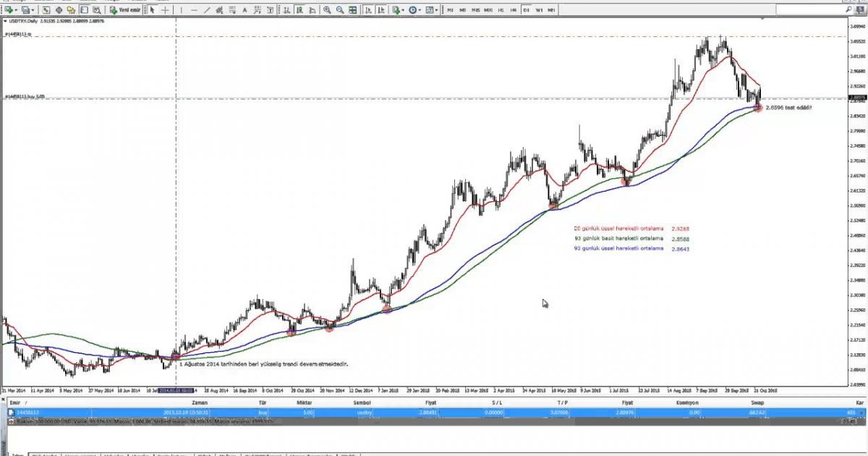The height and width of the screenshot is (456, 868).
Task: Select the '#14458113 buy 5.00' order line label
Action: 25,96
